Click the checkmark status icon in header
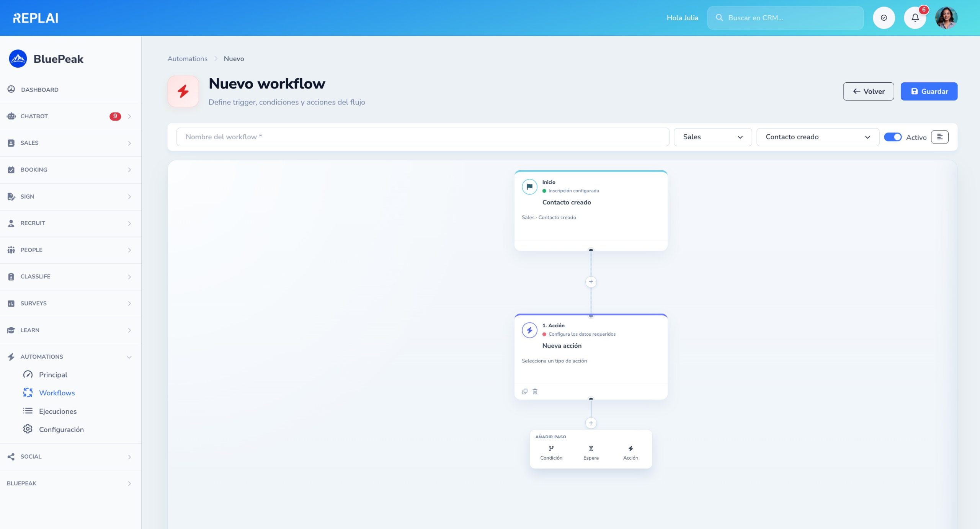980x529 pixels. click(884, 18)
